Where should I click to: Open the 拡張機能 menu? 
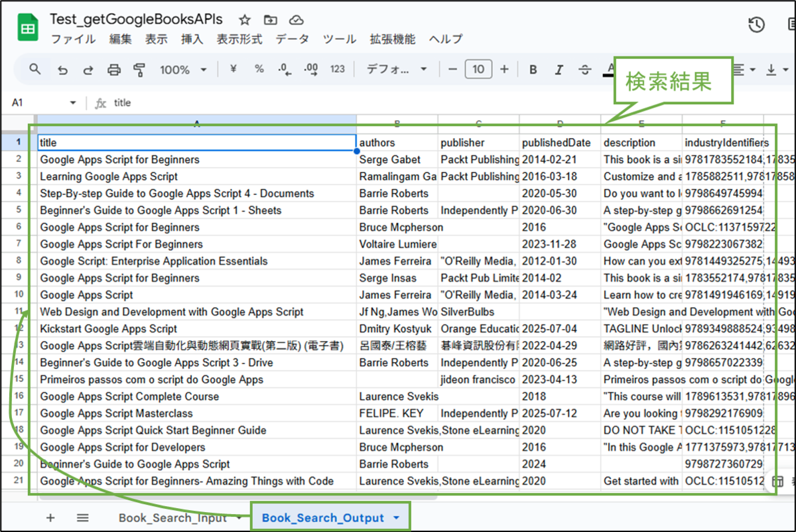point(393,39)
